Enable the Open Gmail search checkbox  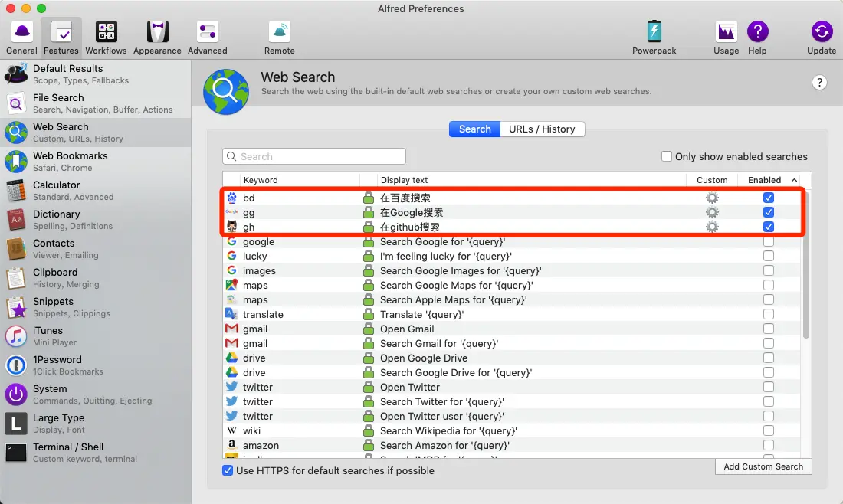pyautogui.click(x=768, y=329)
